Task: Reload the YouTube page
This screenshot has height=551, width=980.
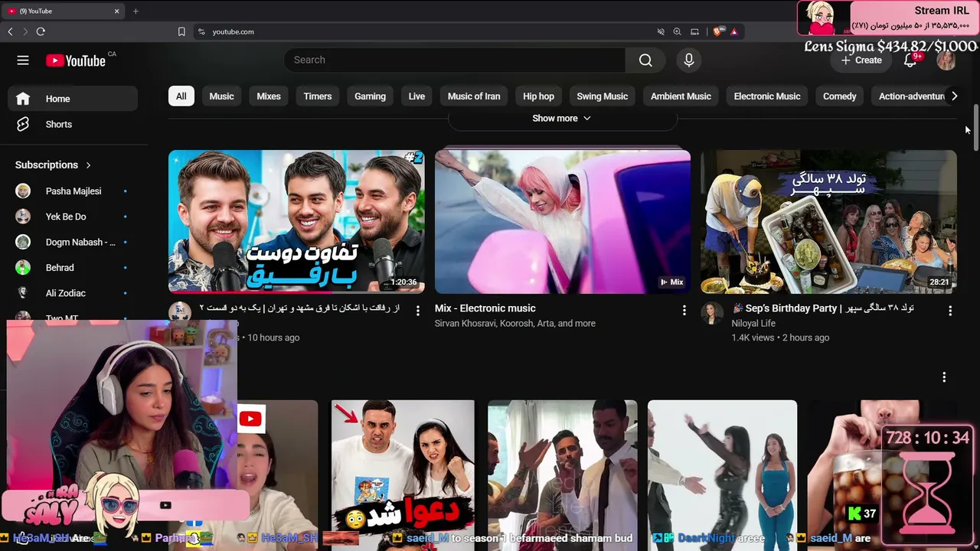Action: click(41, 31)
